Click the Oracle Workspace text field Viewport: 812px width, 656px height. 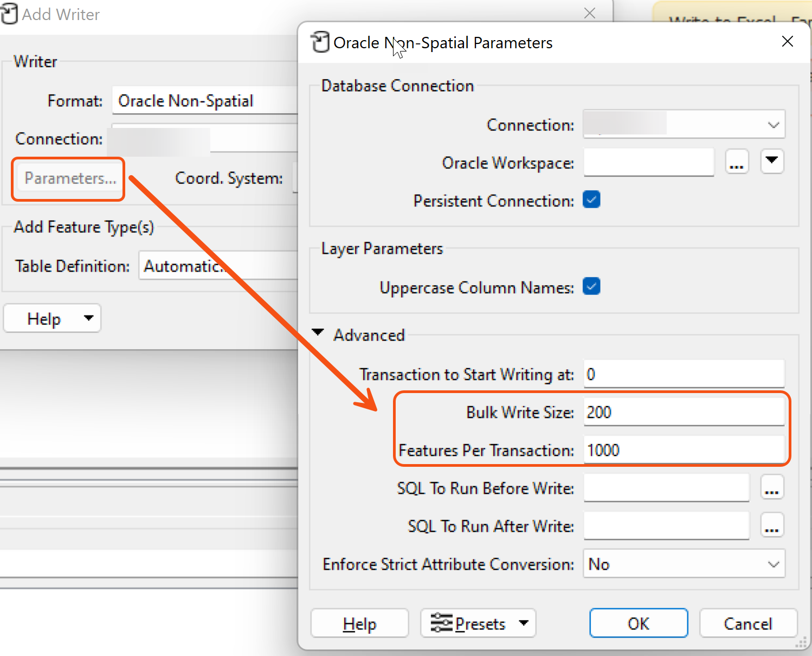pos(649,162)
